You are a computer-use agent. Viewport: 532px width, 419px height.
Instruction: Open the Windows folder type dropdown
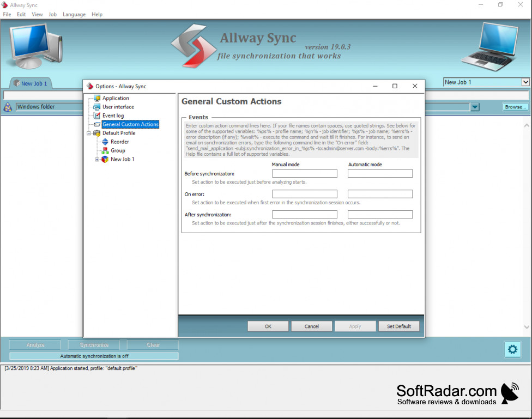(49, 107)
